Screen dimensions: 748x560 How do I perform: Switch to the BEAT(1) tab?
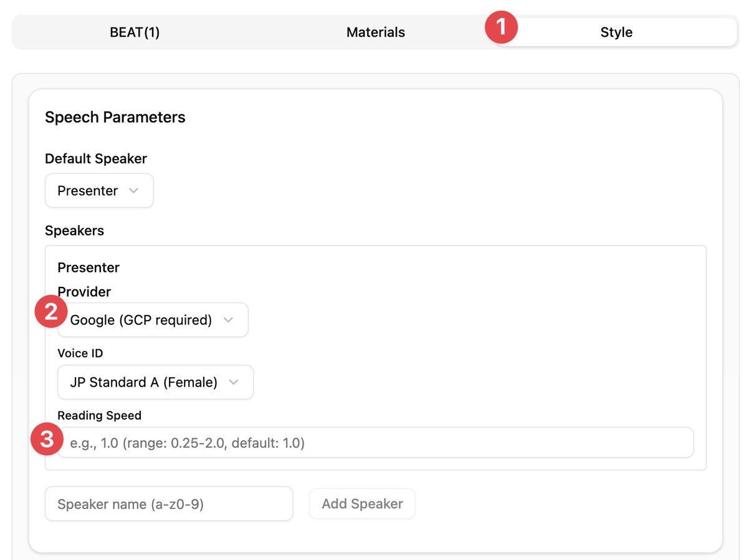coord(135,32)
